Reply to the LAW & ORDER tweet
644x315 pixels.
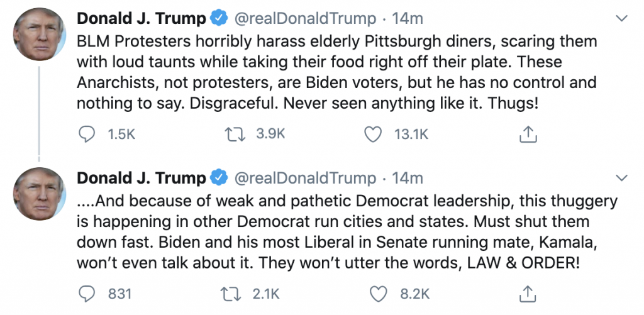click(88, 292)
